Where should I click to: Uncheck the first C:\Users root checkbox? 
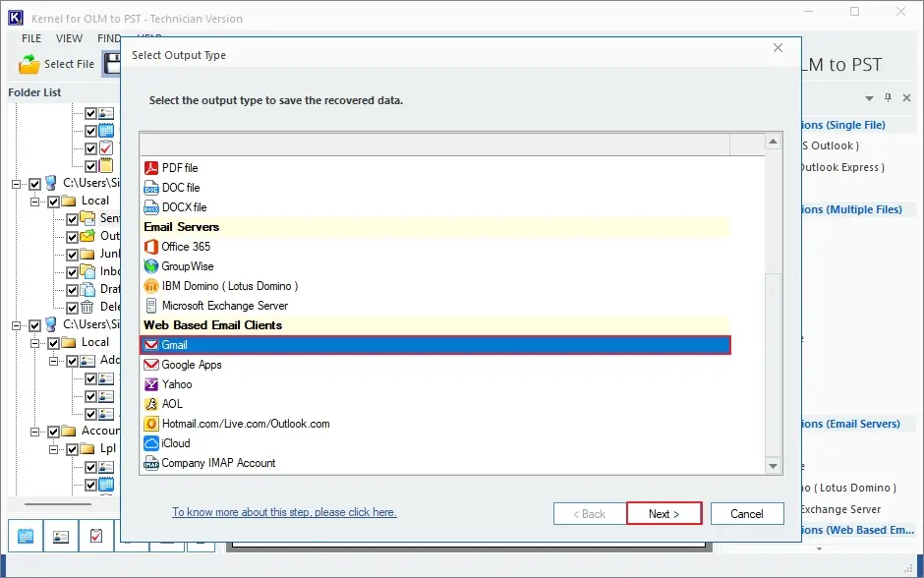[x=35, y=184]
